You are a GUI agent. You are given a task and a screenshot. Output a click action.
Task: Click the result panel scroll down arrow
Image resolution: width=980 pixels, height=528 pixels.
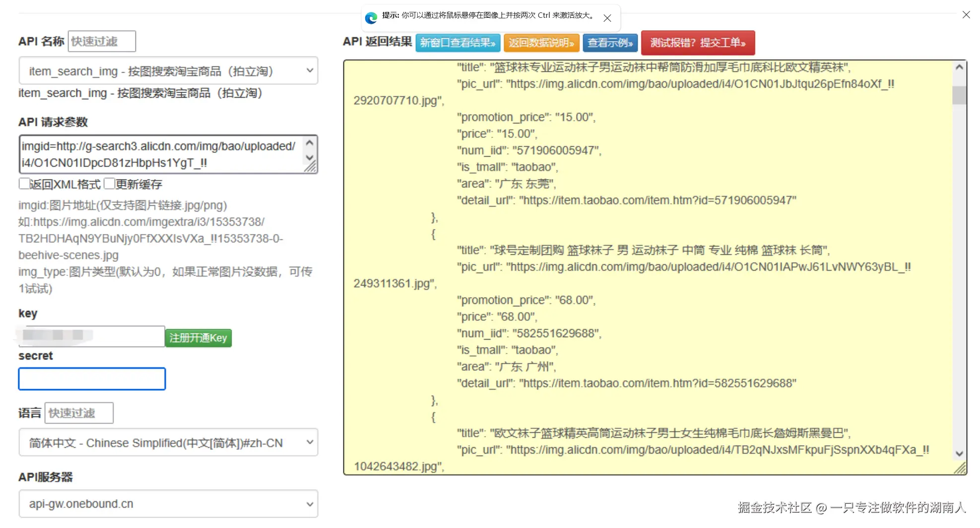[x=959, y=453]
